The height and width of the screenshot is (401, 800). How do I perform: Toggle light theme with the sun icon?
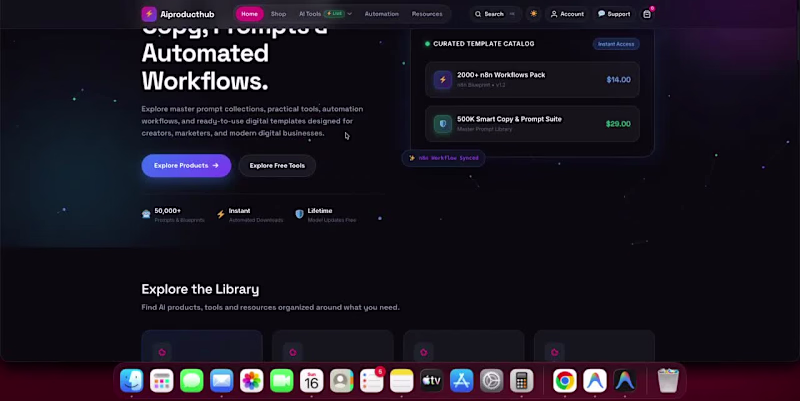pyautogui.click(x=534, y=14)
